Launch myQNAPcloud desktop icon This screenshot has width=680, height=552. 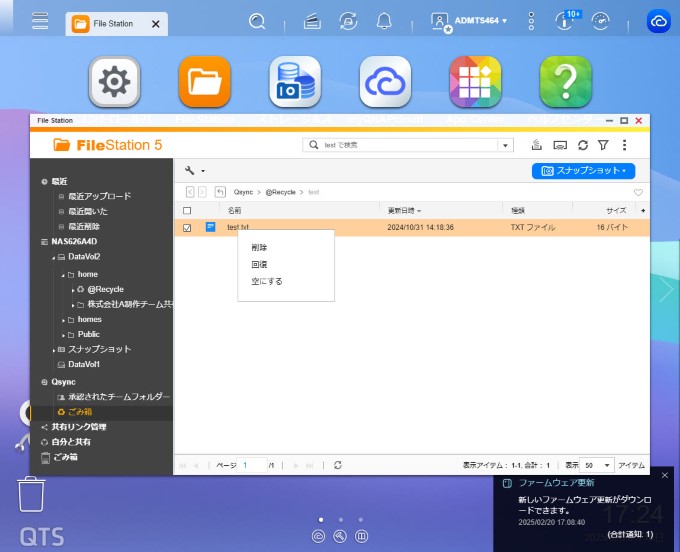[x=386, y=82]
